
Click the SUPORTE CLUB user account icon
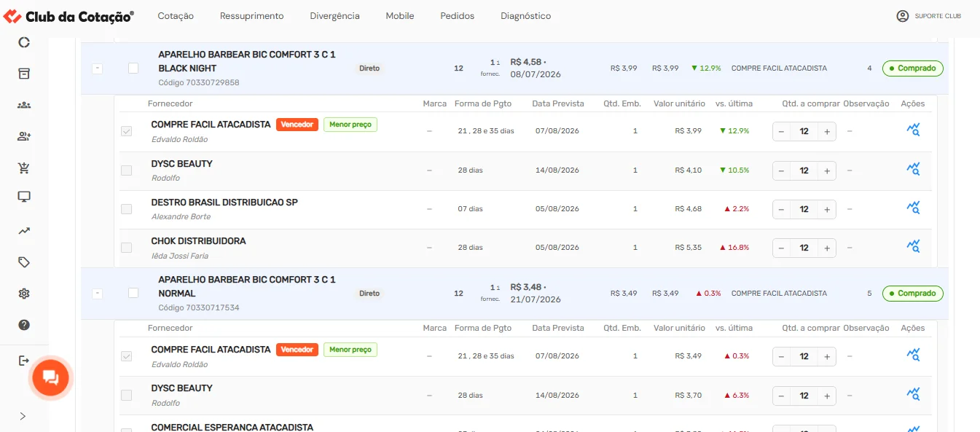click(903, 16)
